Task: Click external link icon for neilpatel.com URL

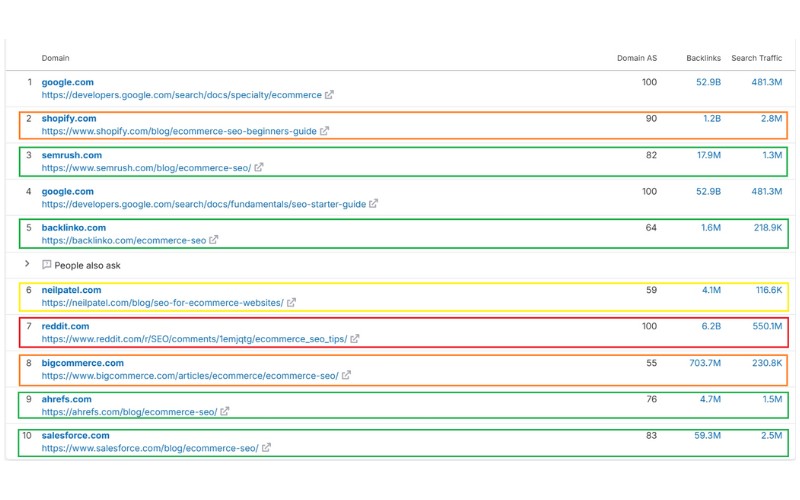Action: click(291, 303)
